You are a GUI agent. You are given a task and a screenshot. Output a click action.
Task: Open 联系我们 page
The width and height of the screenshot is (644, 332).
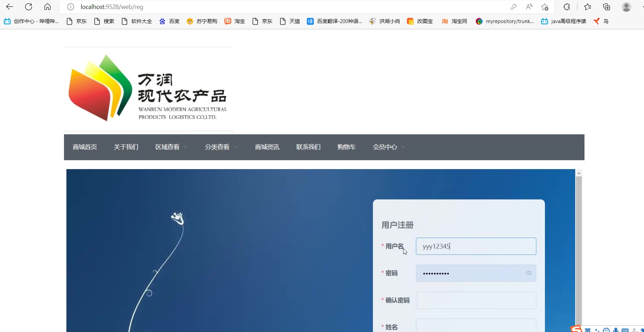coord(308,147)
